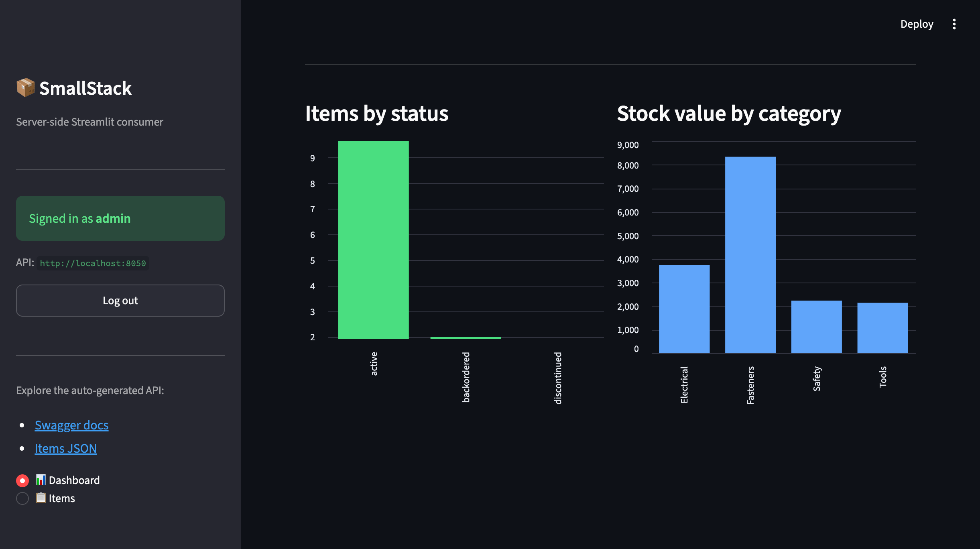Click the SmallStack sidebar title
The height and width of the screenshot is (549, 980).
tap(85, 88)
